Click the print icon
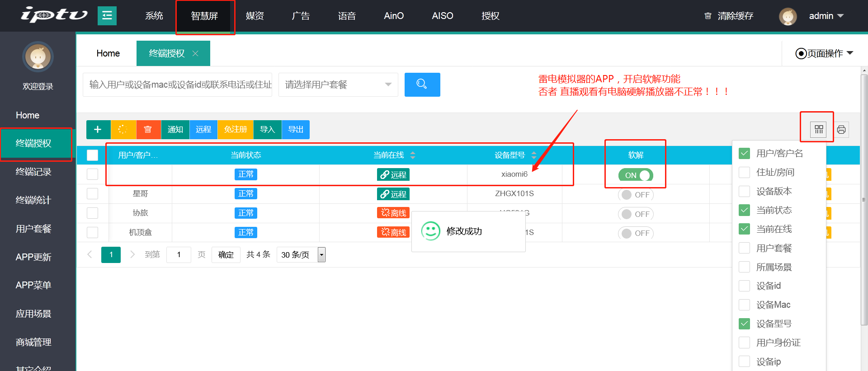This screenshot has height=371, width=868. [841, 130]
